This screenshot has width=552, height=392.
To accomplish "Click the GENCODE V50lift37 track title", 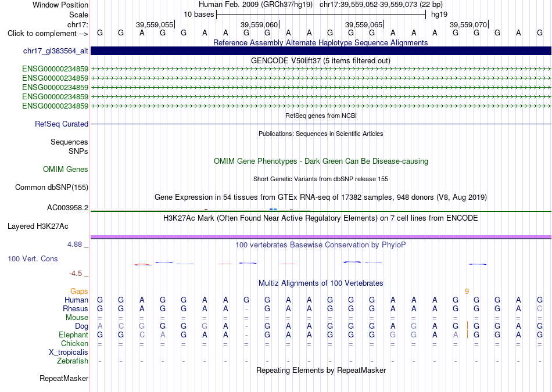I will point(321,60).
